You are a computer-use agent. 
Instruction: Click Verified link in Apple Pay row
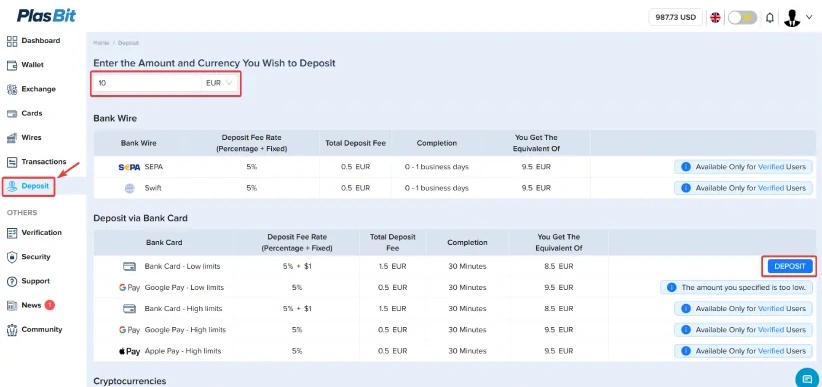tap(771, 351)
